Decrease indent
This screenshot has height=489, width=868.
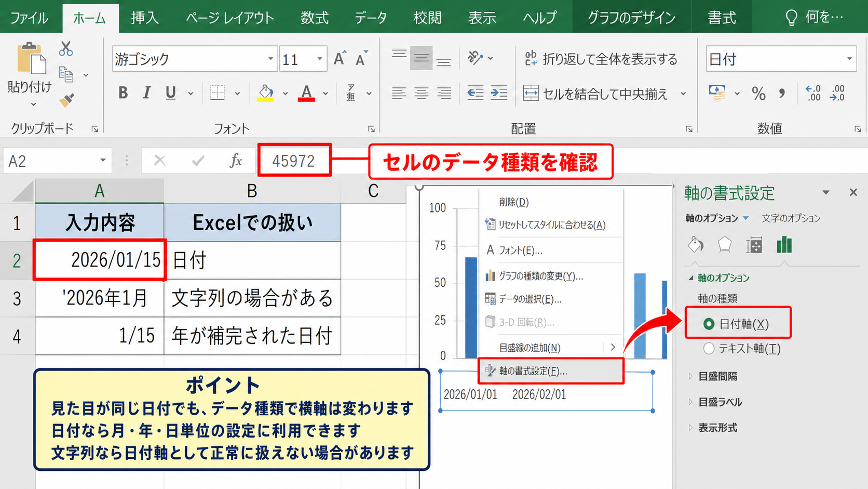pyautogui.click(x=475, y=93)
